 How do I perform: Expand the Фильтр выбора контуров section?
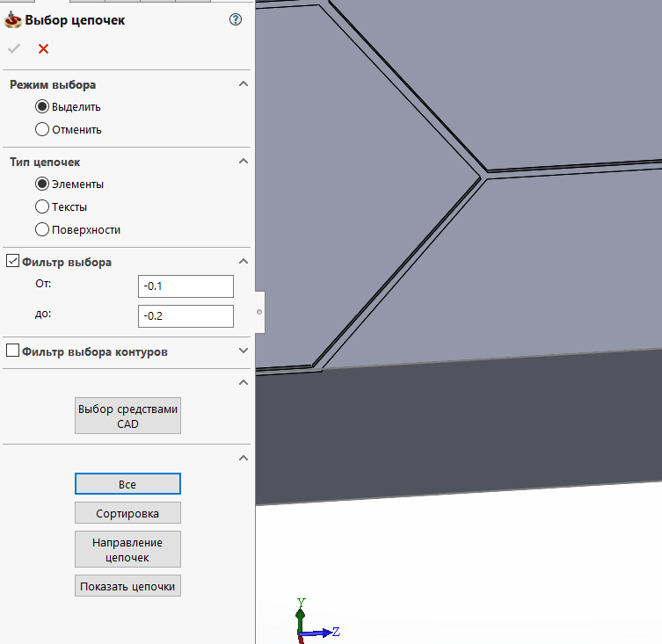coord(244,351)
